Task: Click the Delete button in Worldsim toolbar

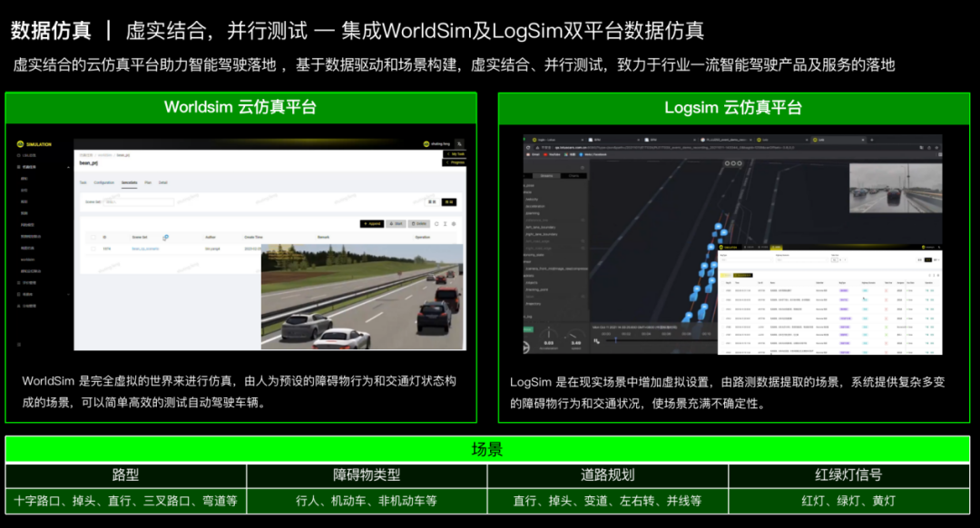Action: click(418, 224)
